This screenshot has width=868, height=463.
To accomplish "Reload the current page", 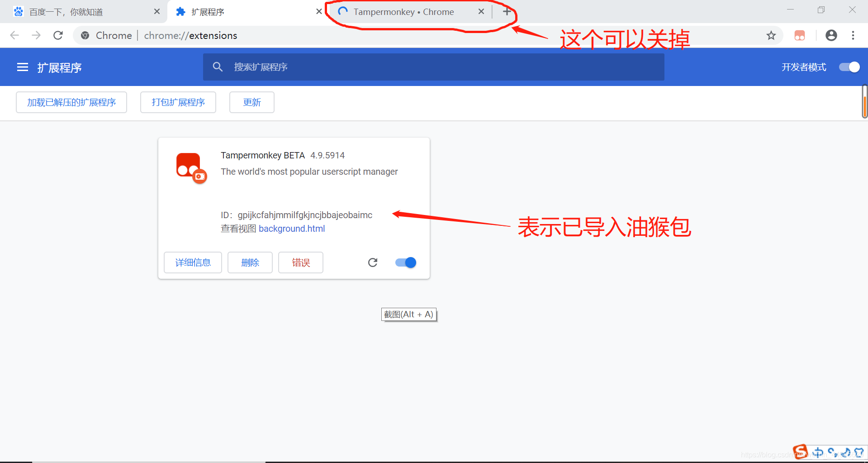I will 58,35.
